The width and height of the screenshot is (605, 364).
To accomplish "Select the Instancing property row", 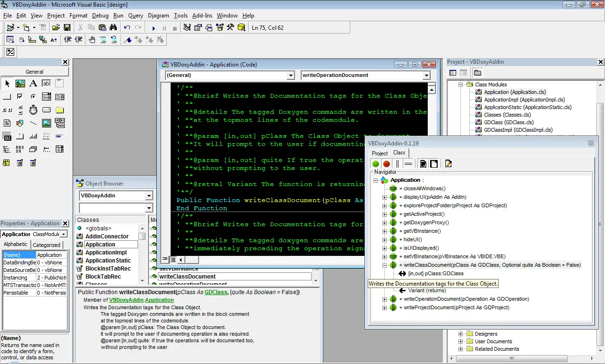I will tap(35, 278).
